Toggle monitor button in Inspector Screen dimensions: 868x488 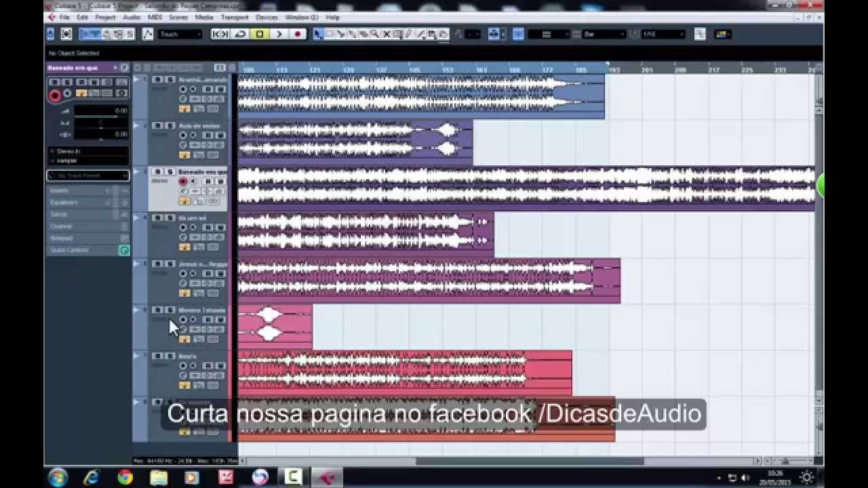68,94
